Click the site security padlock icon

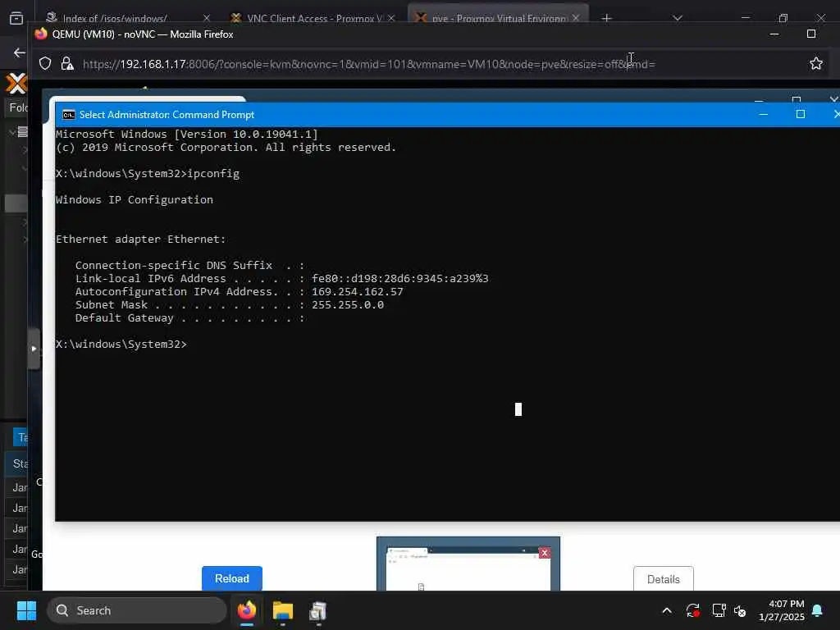(67, 64)
